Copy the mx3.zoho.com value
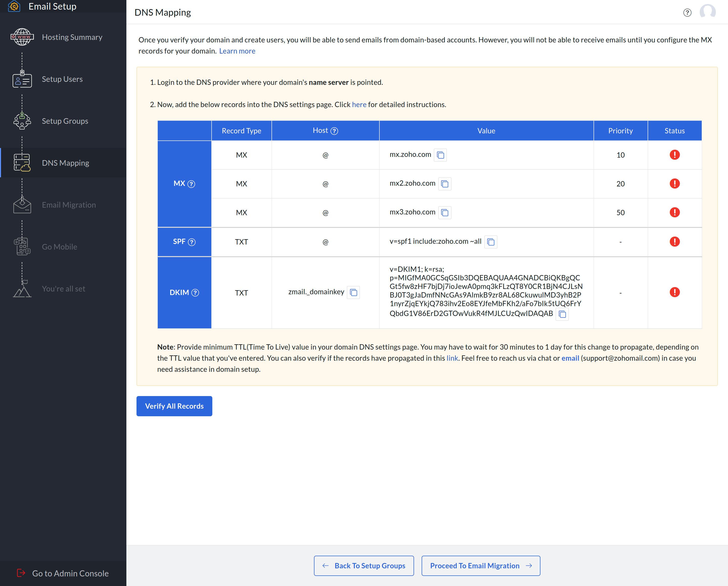Viewport: 728px width, 586px height. pyautogui.click(x=445, y=213)
